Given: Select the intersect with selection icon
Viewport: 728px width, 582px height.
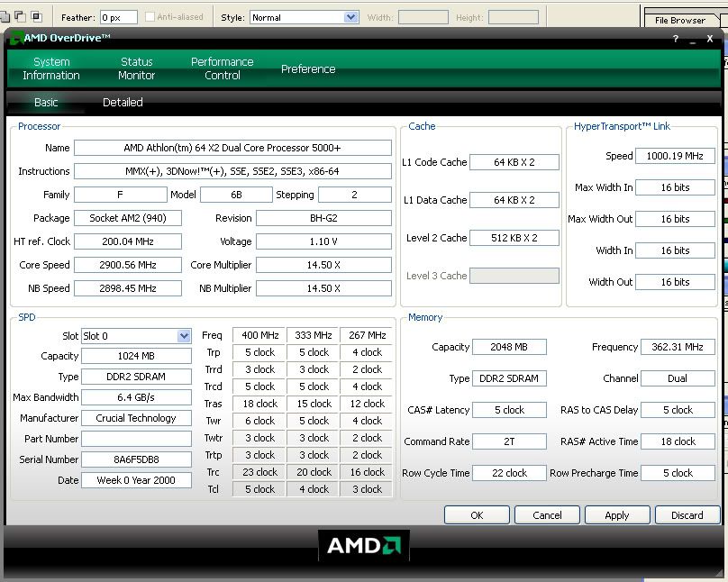Looking at the screenshot, I should (x=36, y=17).
